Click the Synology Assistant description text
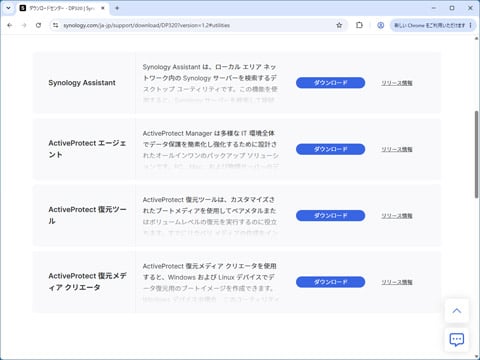480x360 pixels. pos(210,83)
